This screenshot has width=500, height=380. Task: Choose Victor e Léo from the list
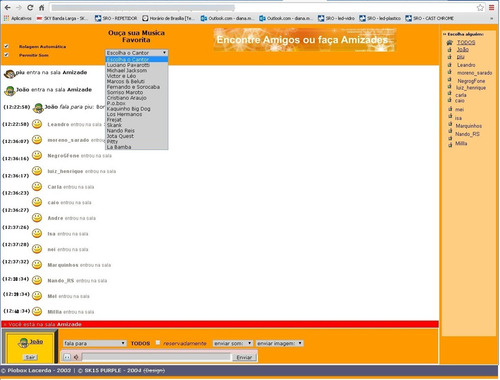(137, 76)
